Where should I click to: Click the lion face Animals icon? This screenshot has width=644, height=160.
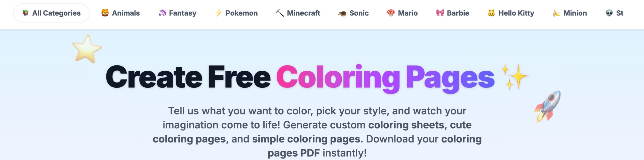105,13
